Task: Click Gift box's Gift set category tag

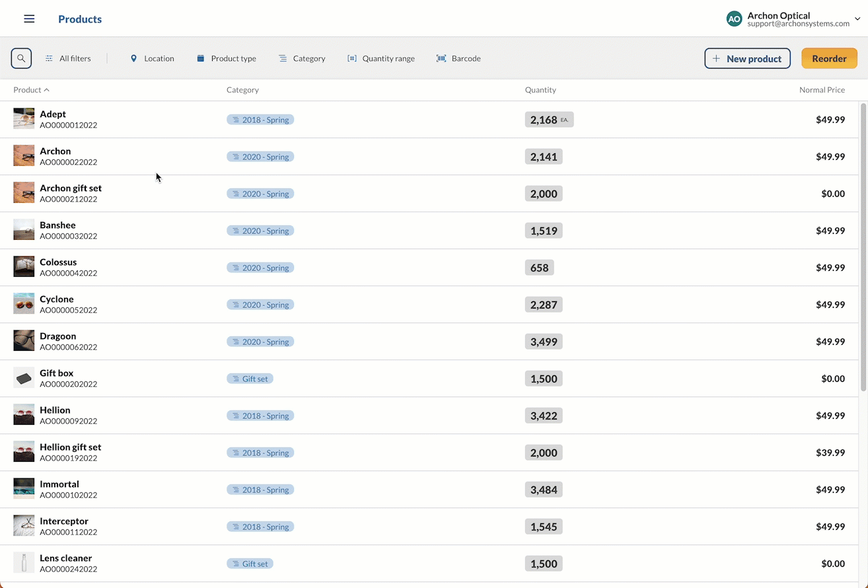Action: click(x=250, y=379)
